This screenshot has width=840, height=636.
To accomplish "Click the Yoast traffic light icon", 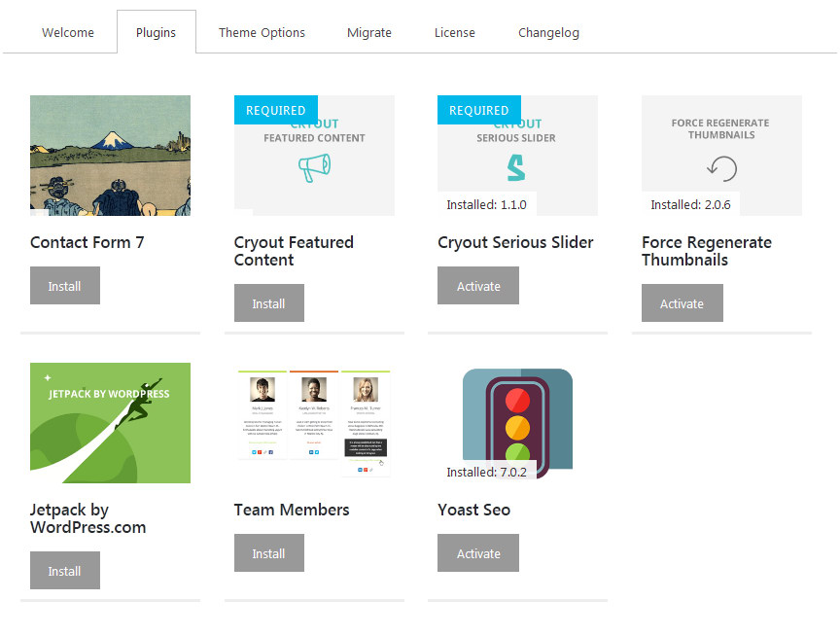I will point(517,423).
